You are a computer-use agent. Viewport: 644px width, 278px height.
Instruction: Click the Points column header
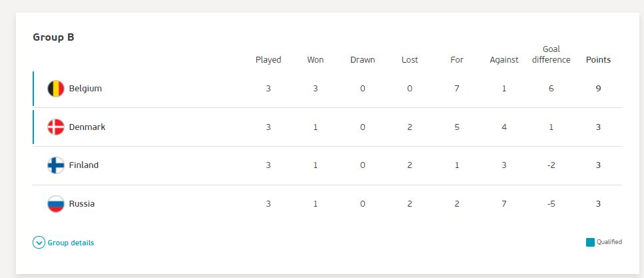click(x=599, y=59)
